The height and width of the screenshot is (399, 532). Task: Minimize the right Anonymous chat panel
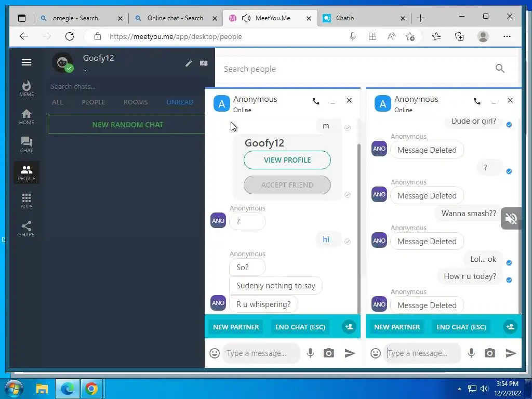tap(494, 101)
